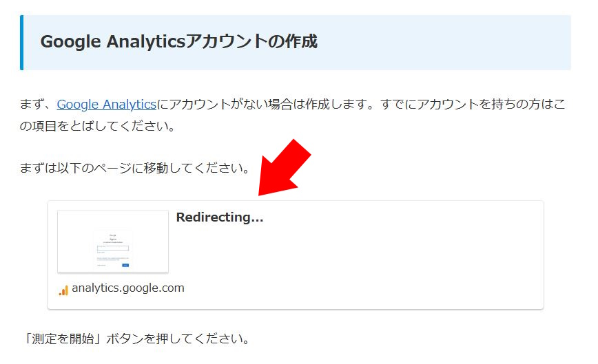Image resolution: width=598 pixels, height=364 pixels.
Task: Click the まずは以下のページに移動してください sentence
Action: (x=134, y=168)
